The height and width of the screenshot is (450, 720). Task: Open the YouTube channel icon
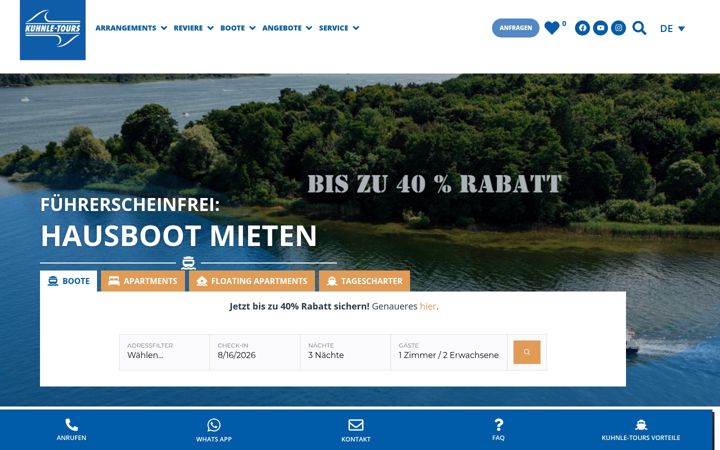(600, 28)
